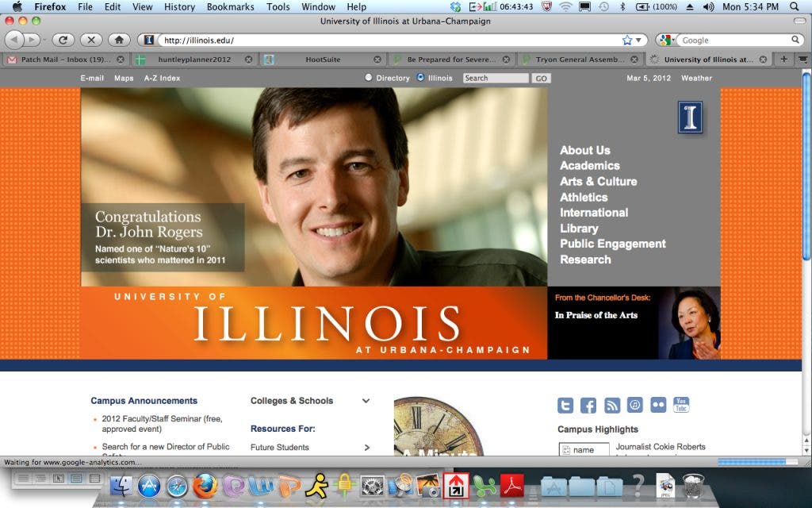Go forward with the Forward arrow button
The image size is (812, 508).
tap(32, 40)
